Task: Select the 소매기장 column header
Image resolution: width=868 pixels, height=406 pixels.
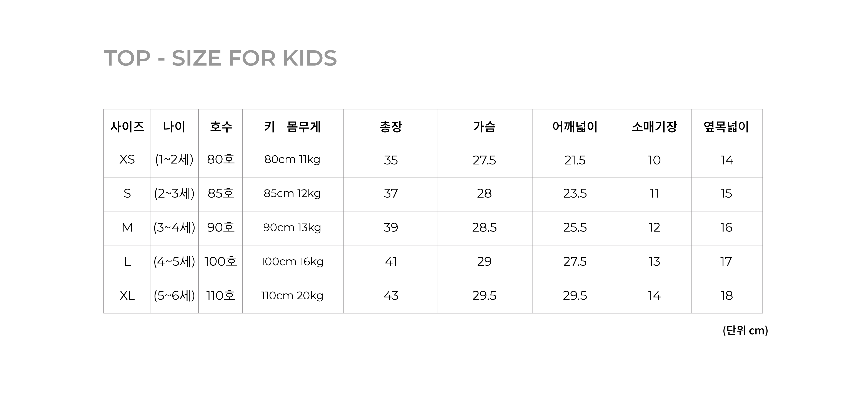Action: tap(654, 127)
